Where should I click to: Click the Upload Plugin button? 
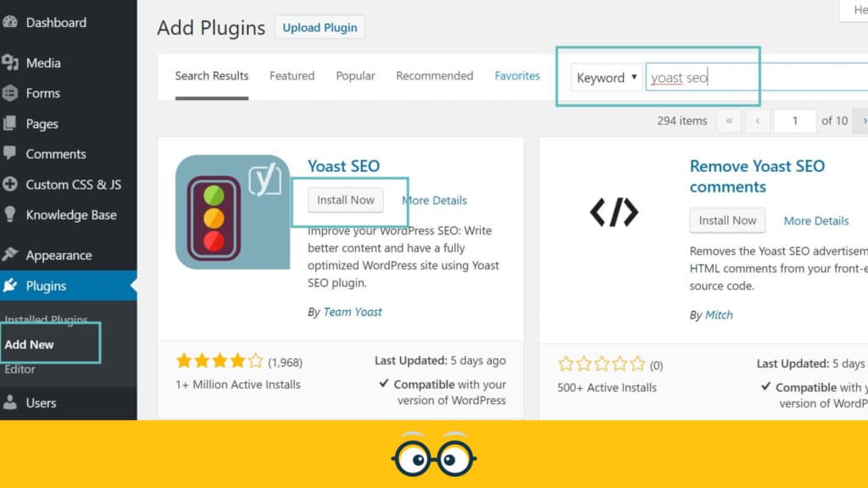coord(320,27)
